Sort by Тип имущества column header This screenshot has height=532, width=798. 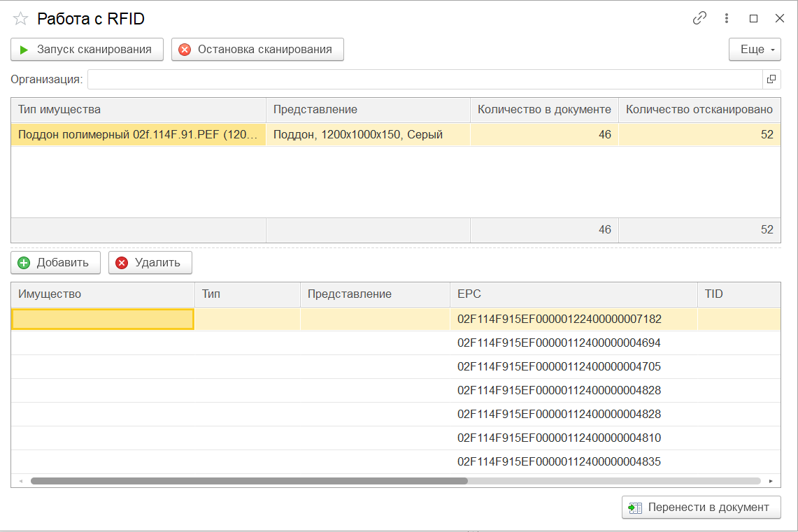(x=138, y=110)
